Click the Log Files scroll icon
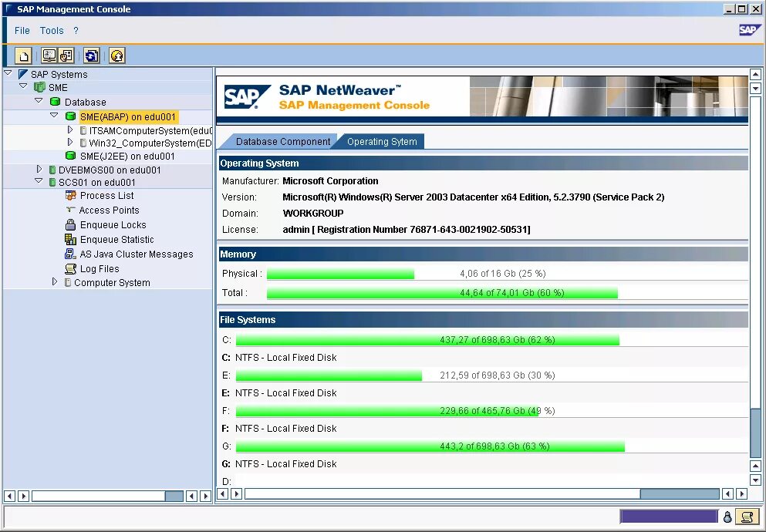 click(x=71, y=268)
